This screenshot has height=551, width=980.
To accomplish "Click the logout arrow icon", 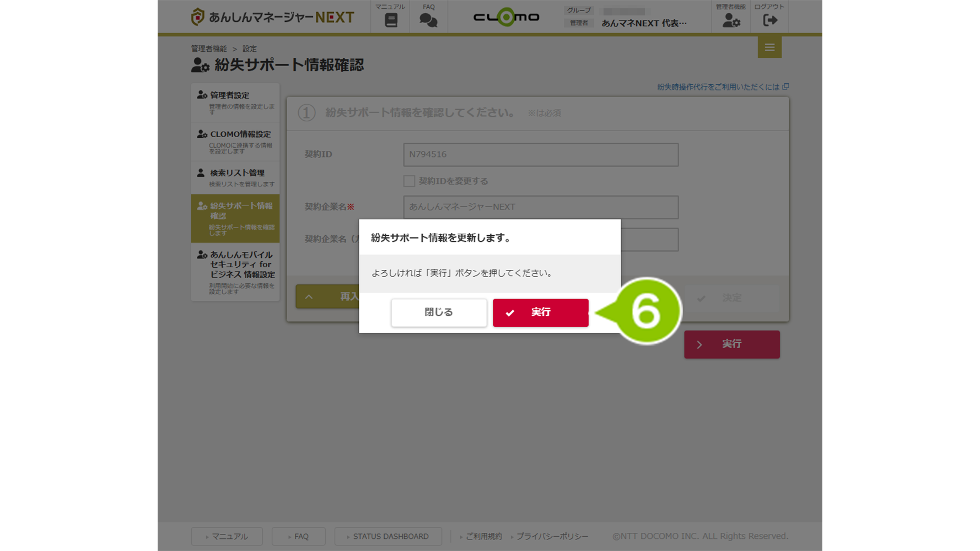I will pyautogui.click(x=769, y=20).
